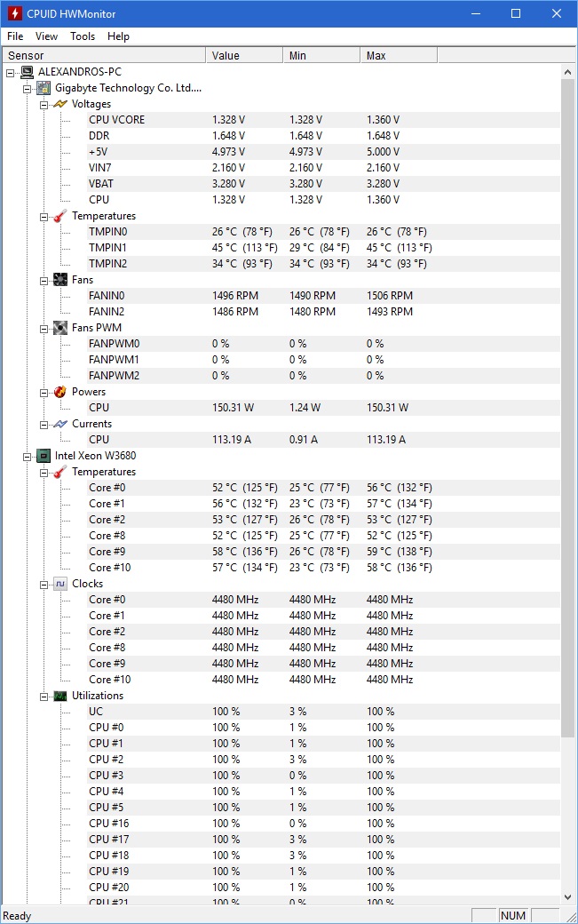Collapse the Utilizations section
Screen dimensions: 578x924
tap(44, 697)
